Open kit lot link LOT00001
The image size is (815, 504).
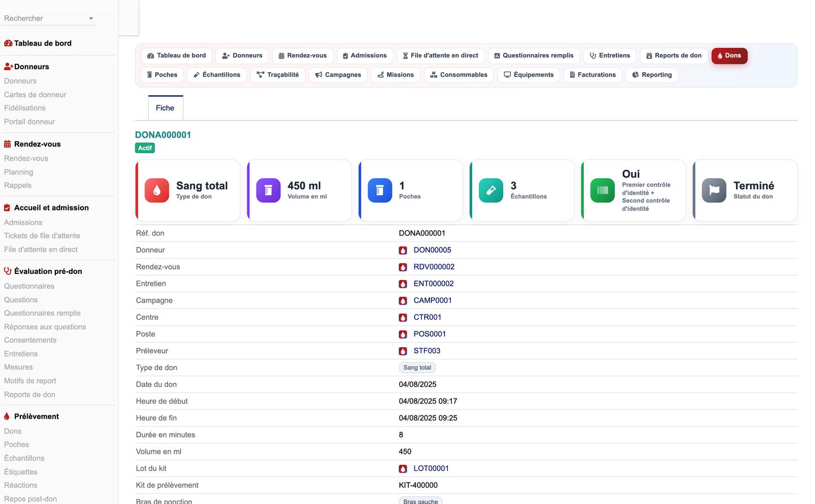(x=431, y=469)
